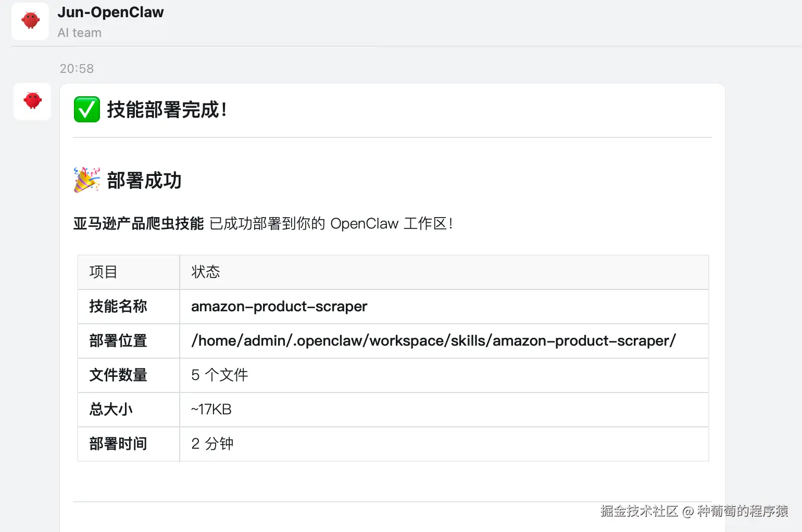Click the green checkmark emoji icon
This screenshot has width=802, height=532.
[86, 109]
